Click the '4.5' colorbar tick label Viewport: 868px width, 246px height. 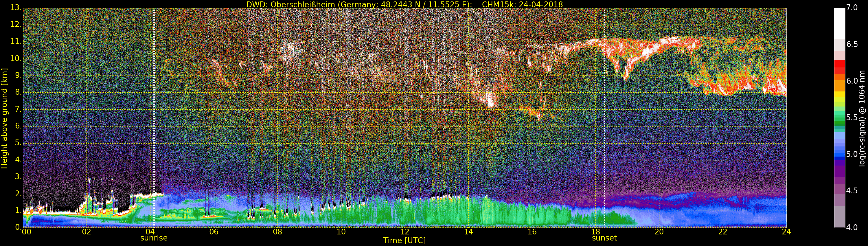[x=852, y=191]
